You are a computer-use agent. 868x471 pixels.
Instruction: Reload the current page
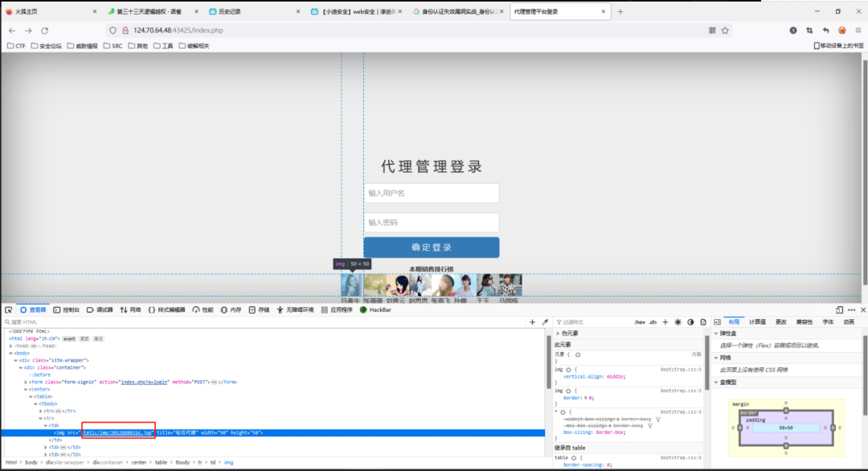point(45,31)
